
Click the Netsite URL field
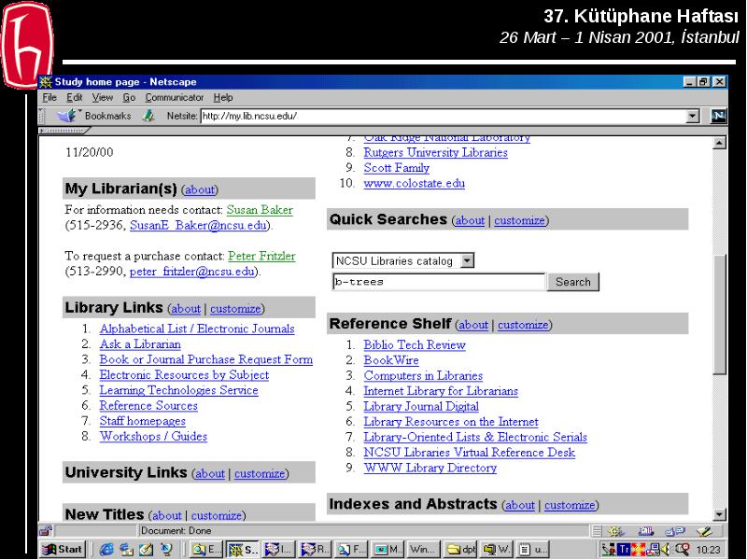[x=443, y=116]
